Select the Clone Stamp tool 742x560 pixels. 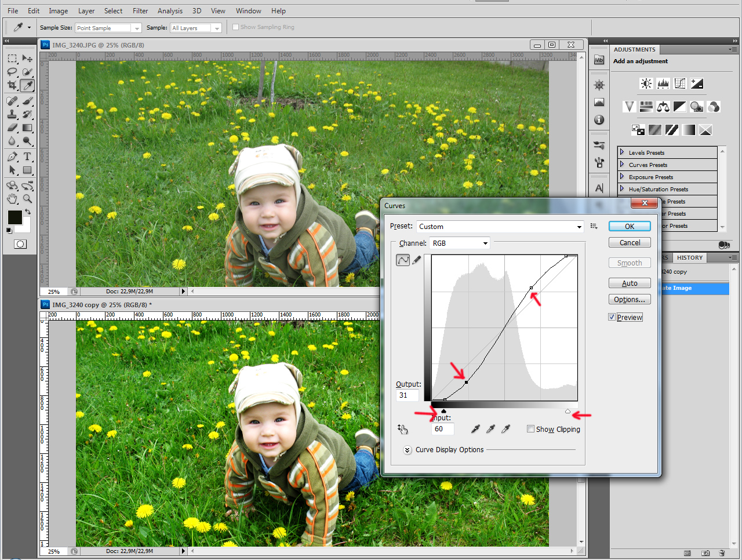coord(12,114)
